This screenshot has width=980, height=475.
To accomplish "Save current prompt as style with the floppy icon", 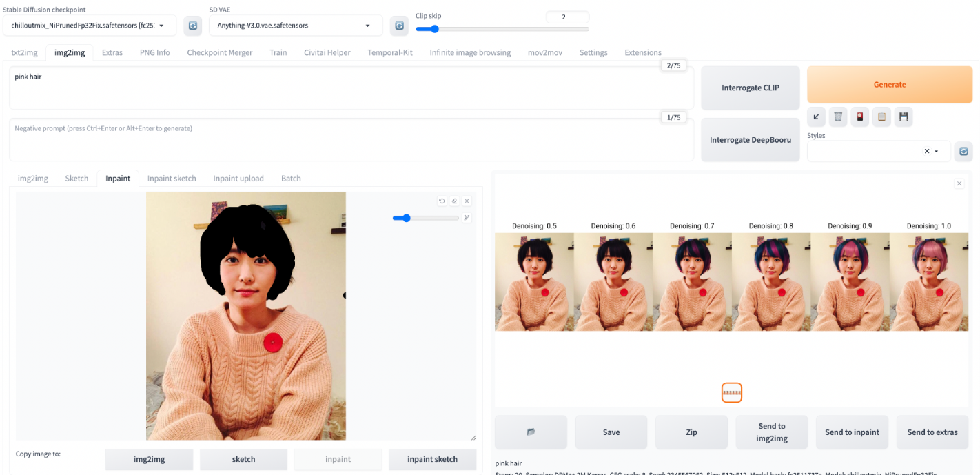I will pyautogui.click(x=904, y=117).
